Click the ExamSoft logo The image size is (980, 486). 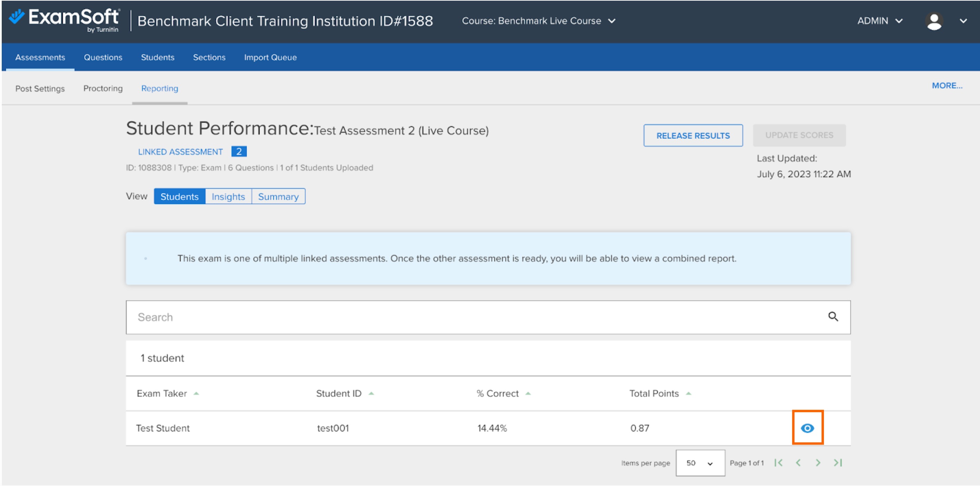(x=65, y=19)
